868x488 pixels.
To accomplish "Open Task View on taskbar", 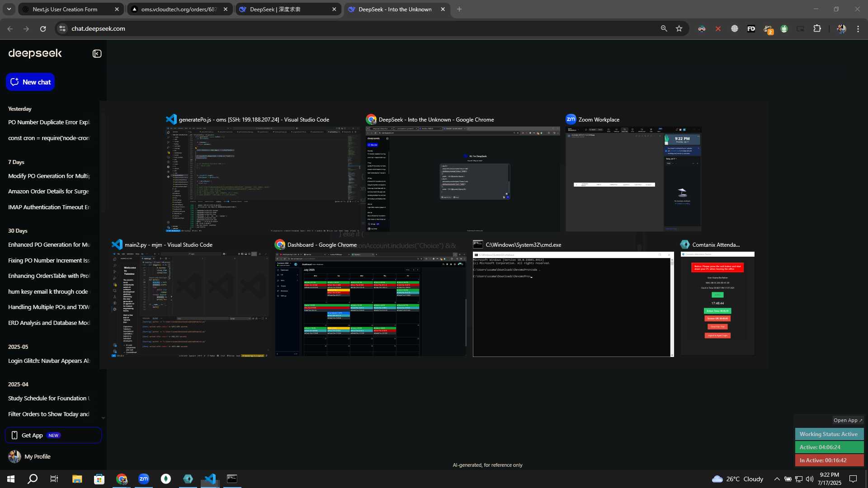I will pyautogui.click(x=54, y=479).
